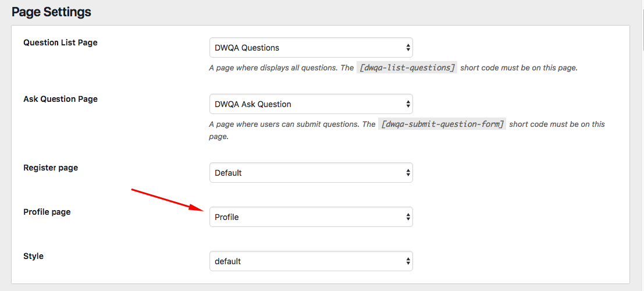644x291 pixels.
Task: Click the up-down arrows icon on DWQA Ask Question selector
Action: click(408, 104)
